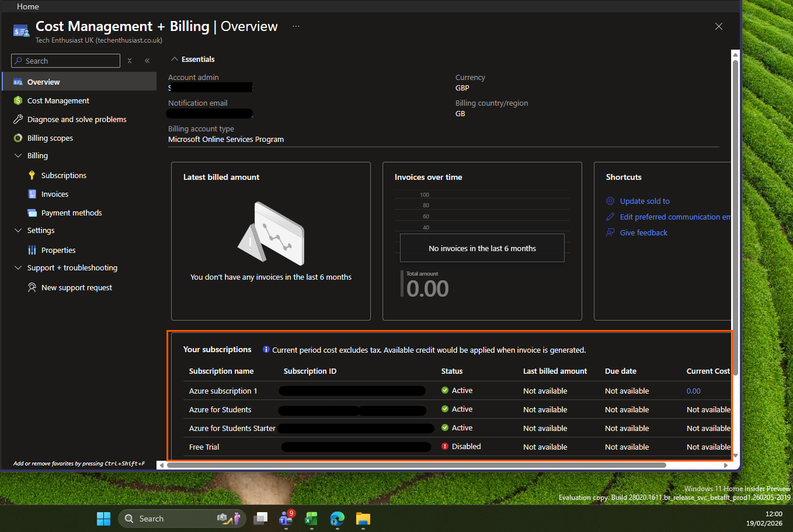Click the Payment methods card icon
This screenshot has height=532, width=793.
pyautogui.click(x=32, y=213)
